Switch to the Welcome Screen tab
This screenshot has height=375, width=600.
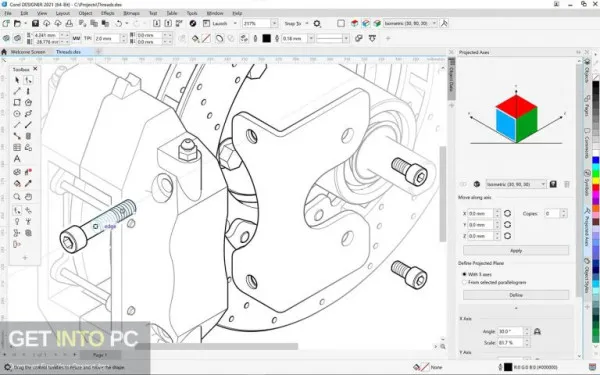pyautogui.click(x=28, y=52)
